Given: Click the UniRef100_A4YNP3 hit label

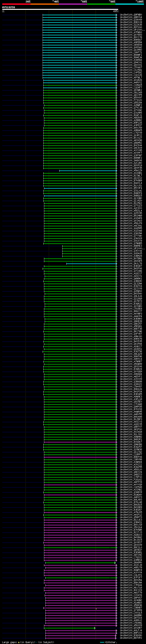Looking at the screenshot, I should tap(131, 314).
